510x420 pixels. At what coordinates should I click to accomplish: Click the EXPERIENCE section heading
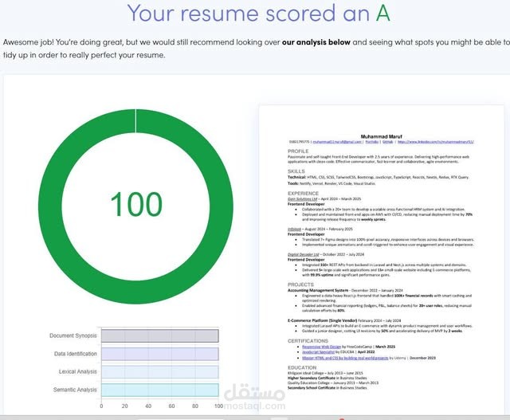click(x=303, y=193)
